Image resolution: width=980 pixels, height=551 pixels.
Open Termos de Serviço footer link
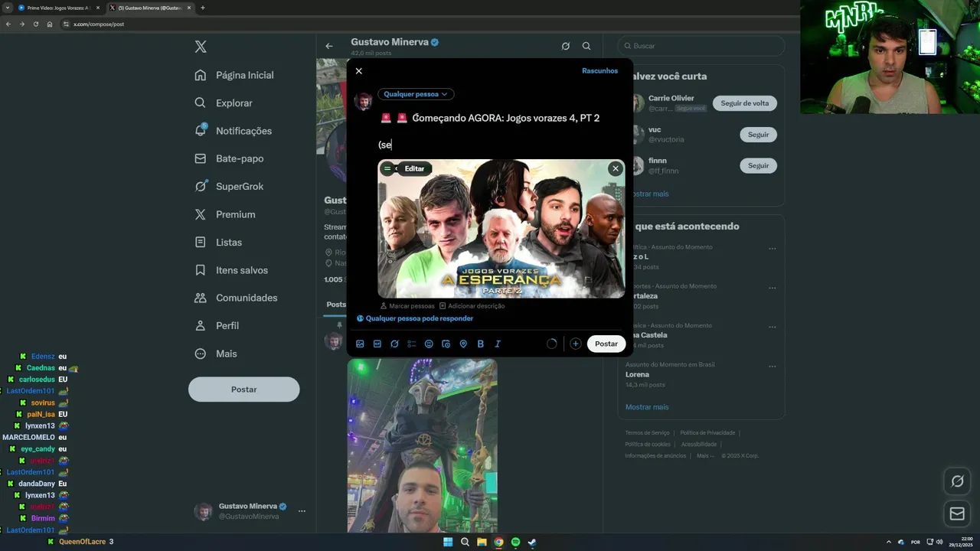pos(647,433)
